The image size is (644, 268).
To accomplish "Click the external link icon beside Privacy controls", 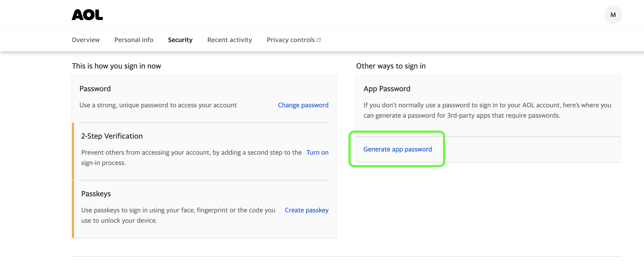I will click(x=319, y=40).
